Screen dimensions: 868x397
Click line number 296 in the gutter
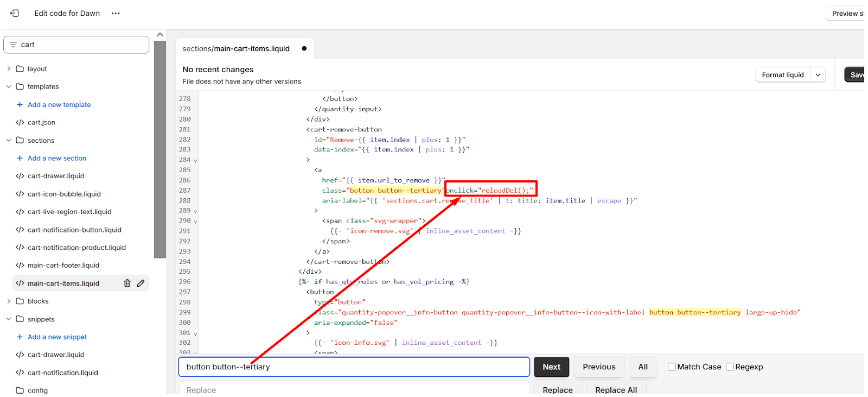click(x=184, y=282)
